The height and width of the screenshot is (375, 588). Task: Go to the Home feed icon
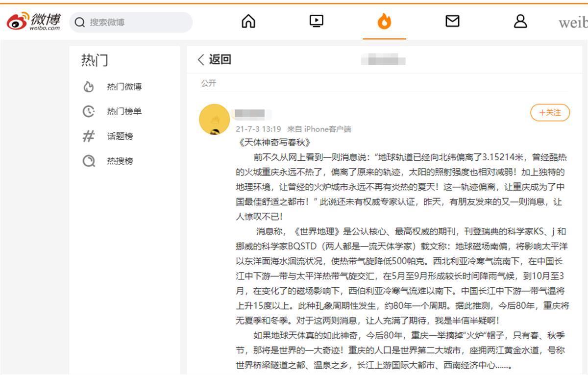pyautogui.click(x=249, y=21)
